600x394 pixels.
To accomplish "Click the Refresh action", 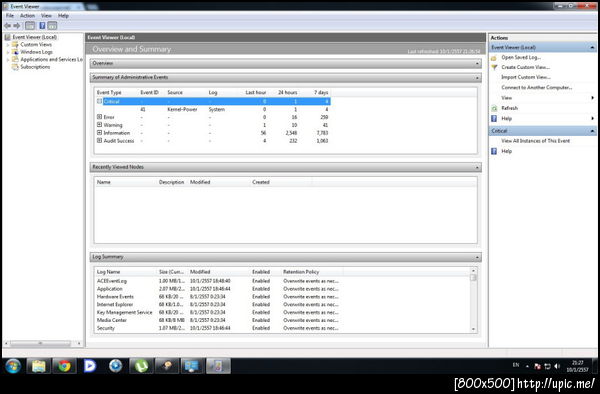I will pos(509,108).
